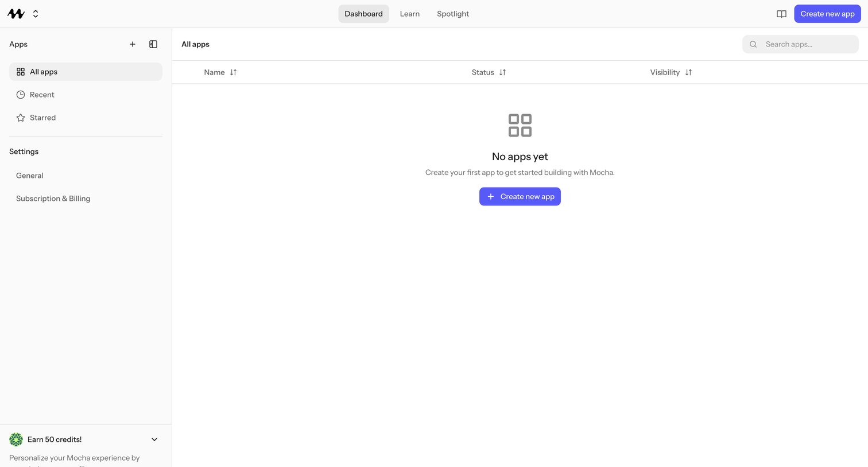
Task: Click Create new app in top bar
Action: (x=827, y=14)
